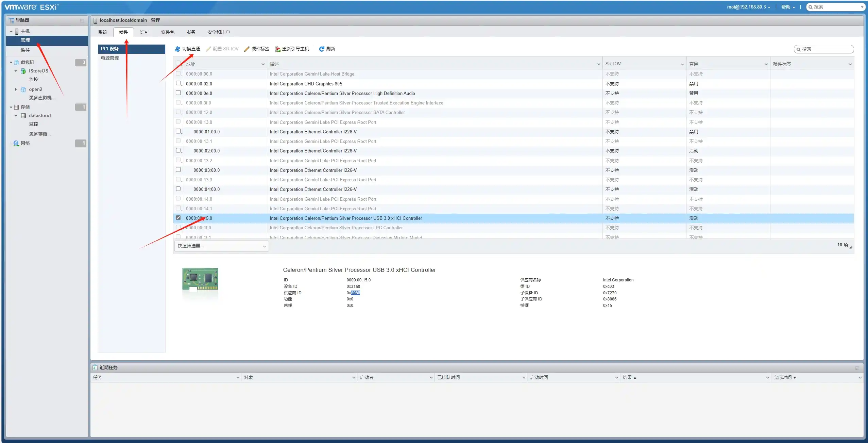Check the UHD Graphics 605 row checkbox
Viewport: 868px width, 443px height.
pos(178,83)
